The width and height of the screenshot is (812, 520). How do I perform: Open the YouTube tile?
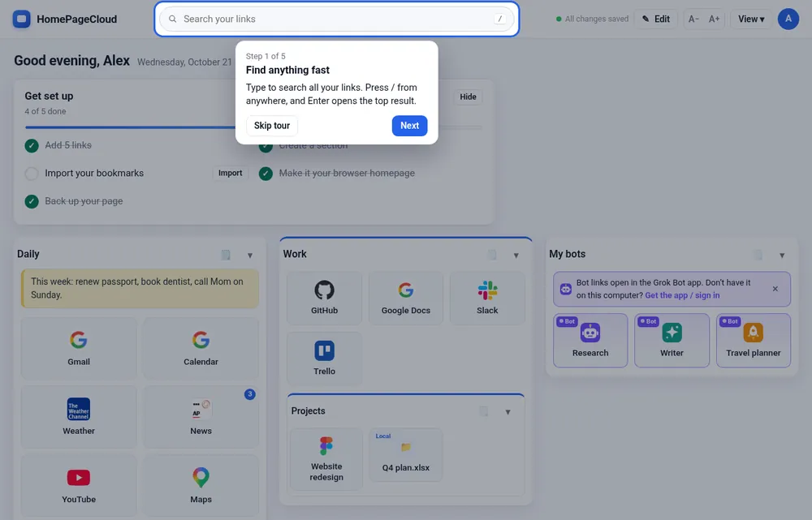79,485
